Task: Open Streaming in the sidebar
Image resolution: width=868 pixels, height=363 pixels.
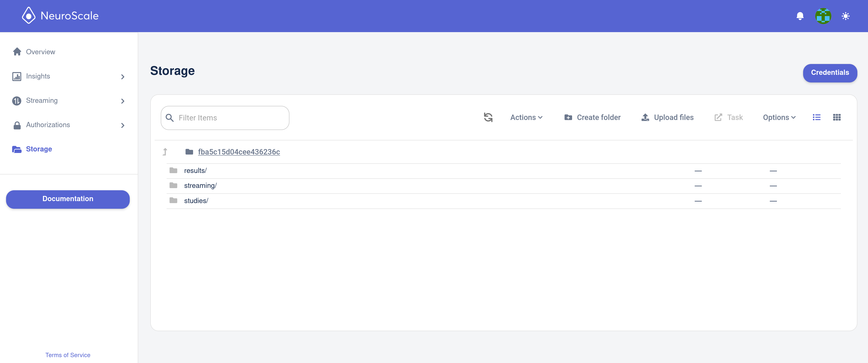Action: pyautogui.click(x=42, y=100)
